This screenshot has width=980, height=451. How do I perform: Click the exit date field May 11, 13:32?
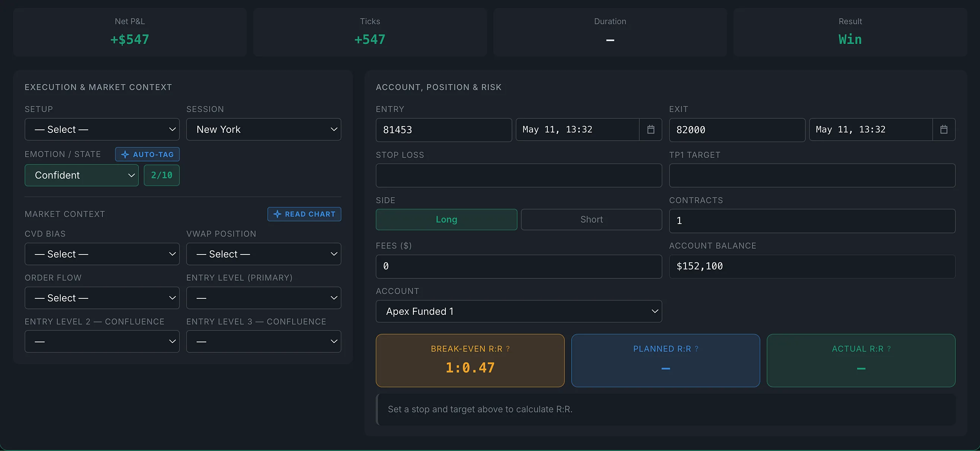871,129
